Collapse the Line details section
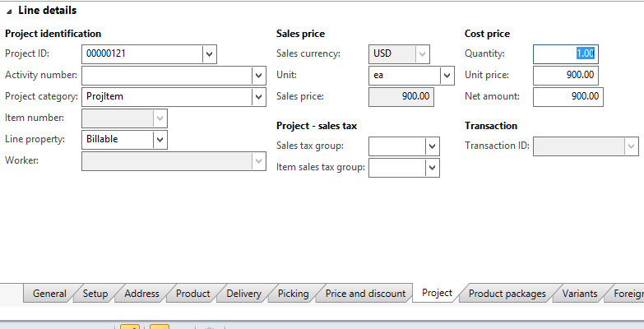This screenshot has height=329, width=644. click(x=9, y=11)
